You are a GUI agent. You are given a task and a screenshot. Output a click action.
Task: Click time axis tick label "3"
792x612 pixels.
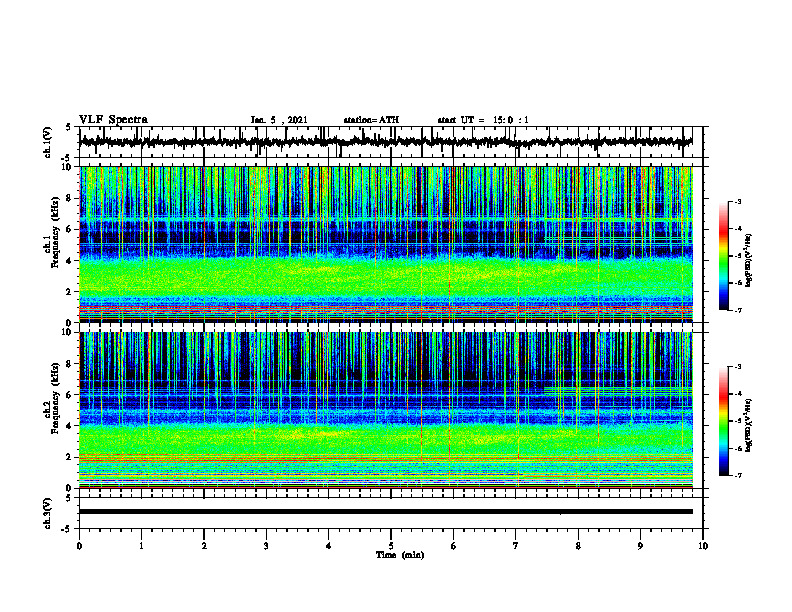click(266, 546)
